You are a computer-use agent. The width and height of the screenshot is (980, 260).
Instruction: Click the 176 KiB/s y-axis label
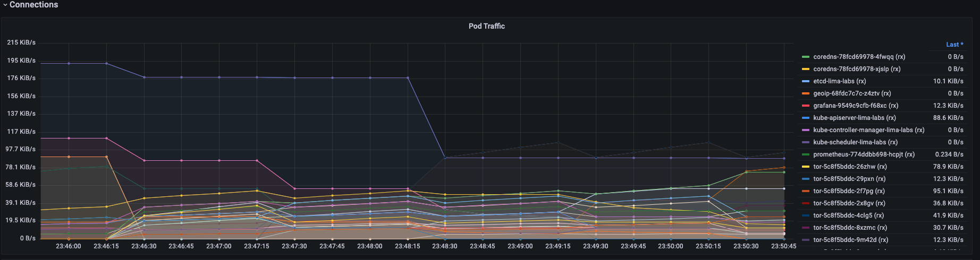21,78
